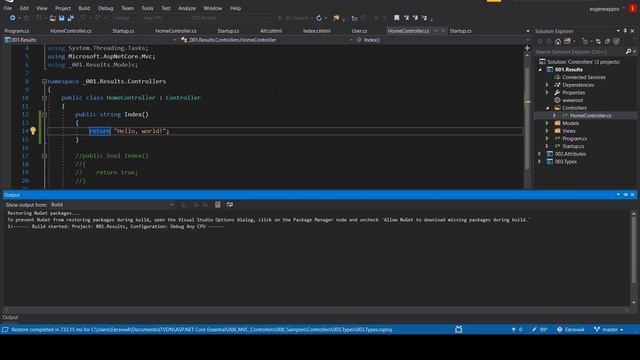Toggle auto-hide pin on Solution Explorer
This screenshot has height=360, width=640.
(x=625, y=31)
